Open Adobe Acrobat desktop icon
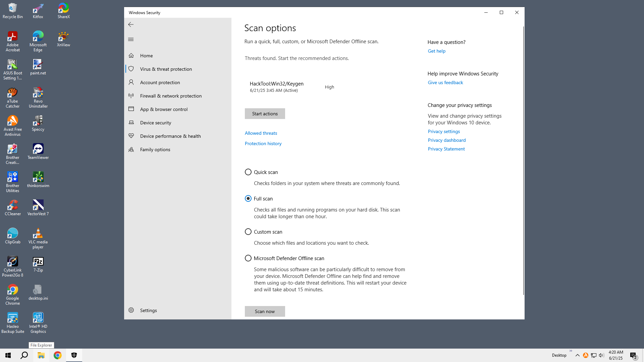Screen dimensions: 644x362 click(x=13, y=42)
